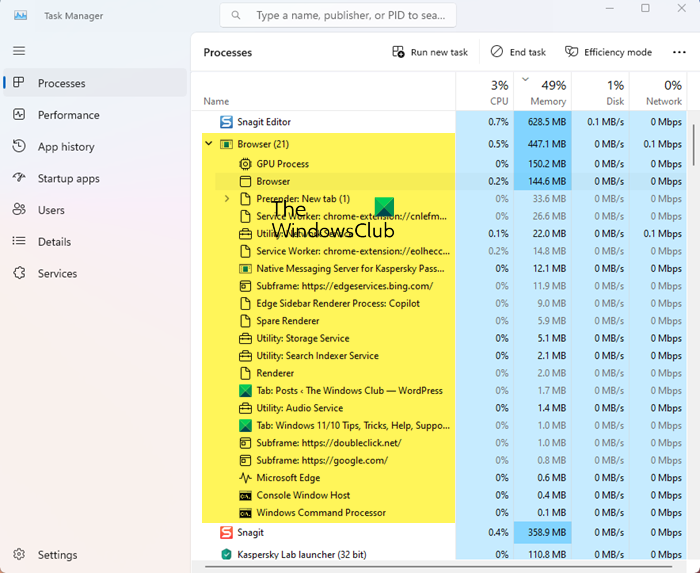Expand the Prerender: New tab group
Image resolution: width=700 pixels, height=573 pixels.
coord(227,199)
